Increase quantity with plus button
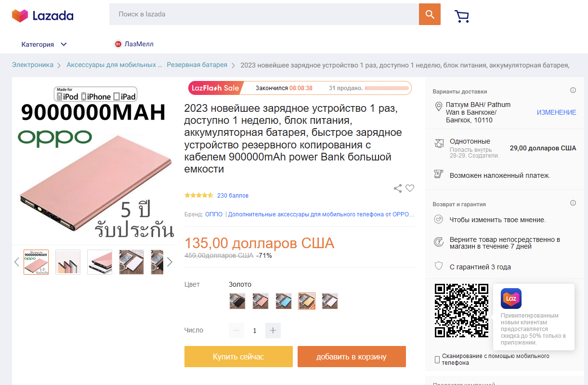 [x=273, y=331]
